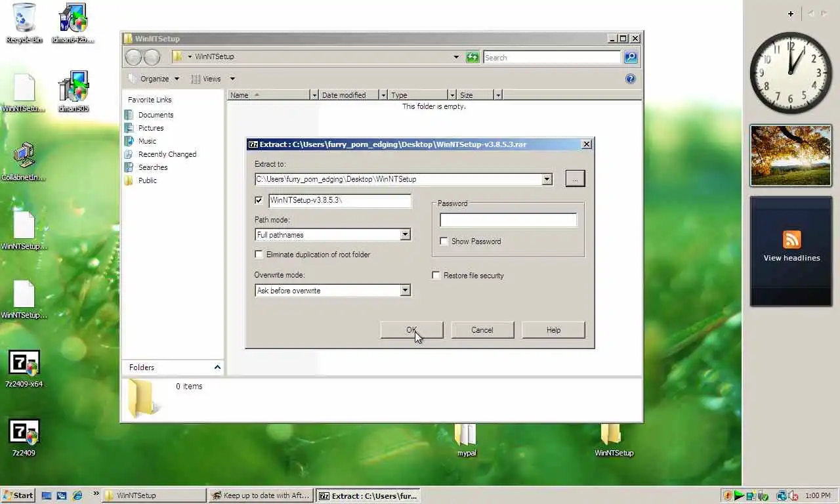Select the WinNTSetup folder icon on the desktop

pyautogui.click(x=614, y=440)
